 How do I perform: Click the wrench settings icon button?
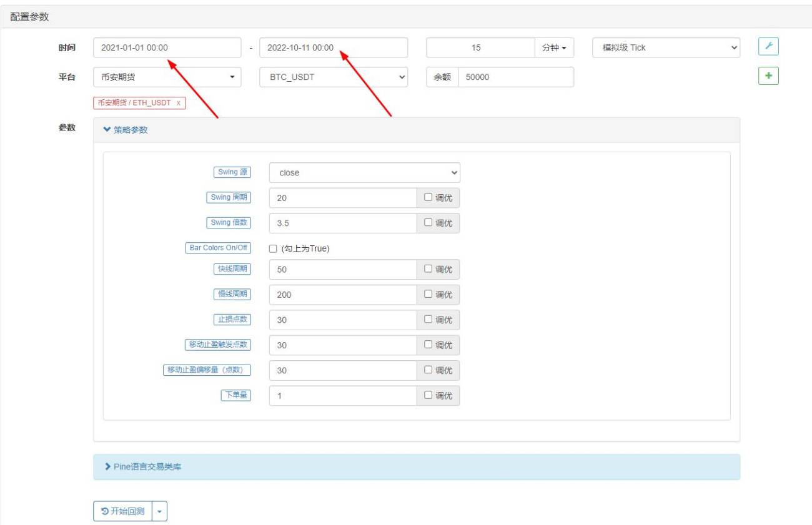click(x=768, y=47)
